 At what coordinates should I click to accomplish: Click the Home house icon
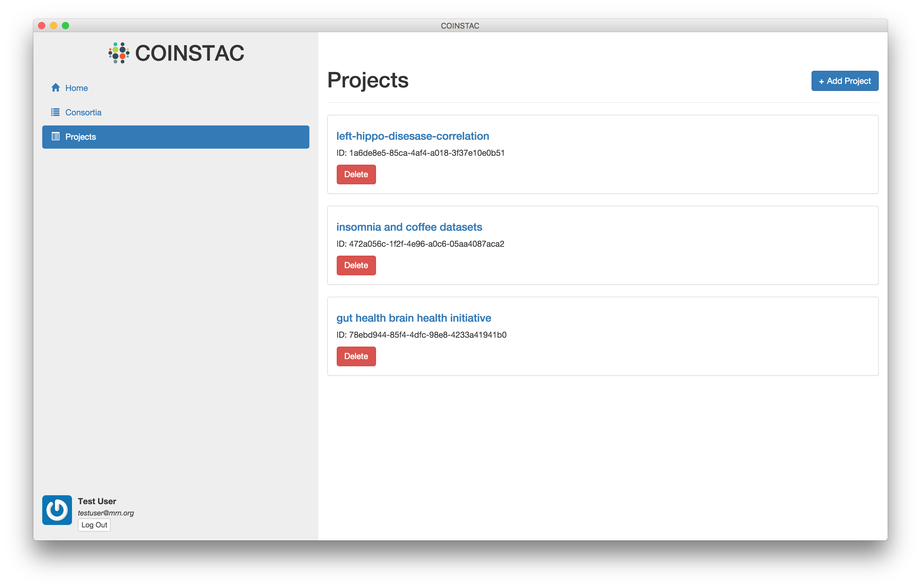tap(55, 88)
